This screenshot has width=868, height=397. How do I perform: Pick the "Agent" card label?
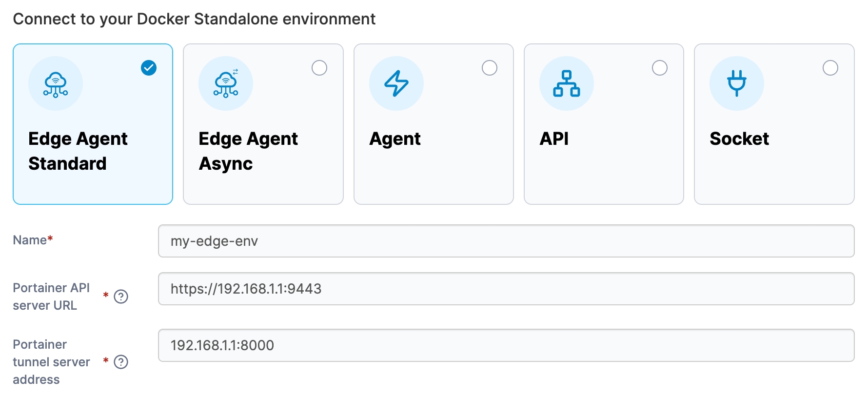coord(395,139)
